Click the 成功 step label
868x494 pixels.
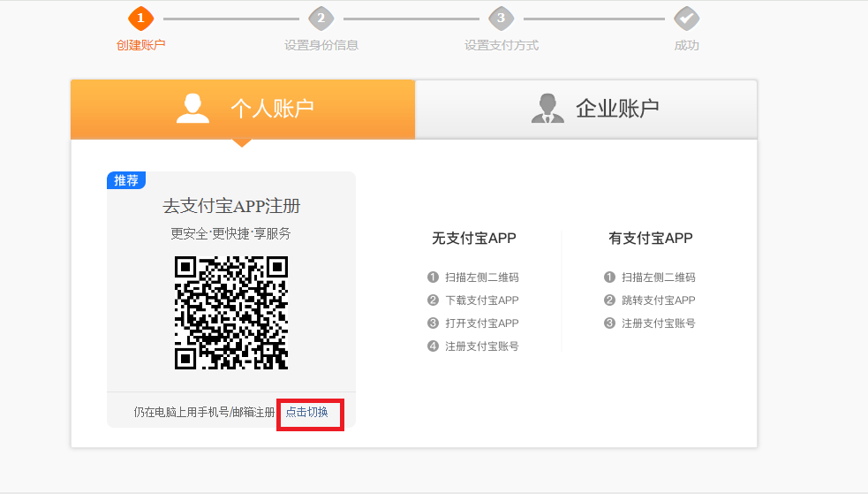click(x=686, y=45)
